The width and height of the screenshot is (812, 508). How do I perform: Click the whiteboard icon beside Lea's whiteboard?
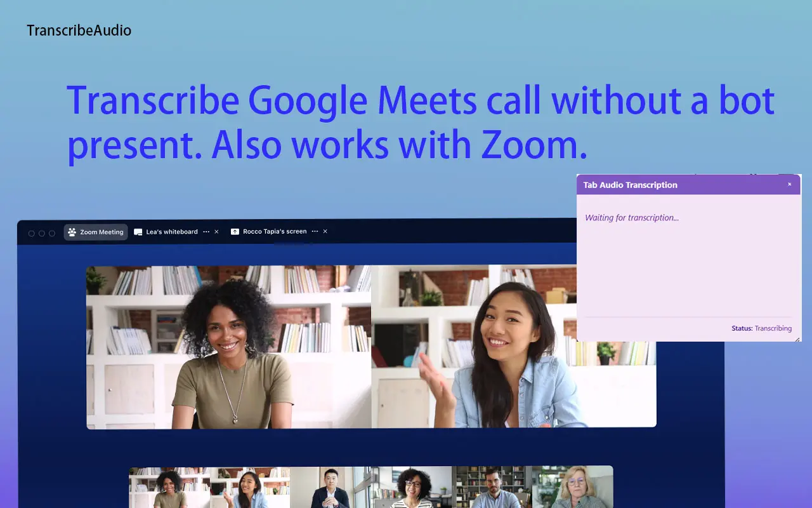(138, 232)
